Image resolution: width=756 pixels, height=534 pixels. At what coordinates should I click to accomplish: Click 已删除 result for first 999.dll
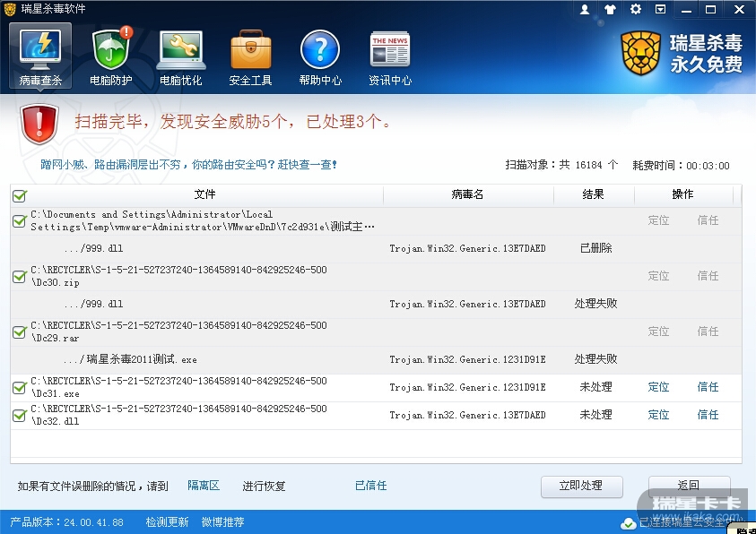[596, 248]
